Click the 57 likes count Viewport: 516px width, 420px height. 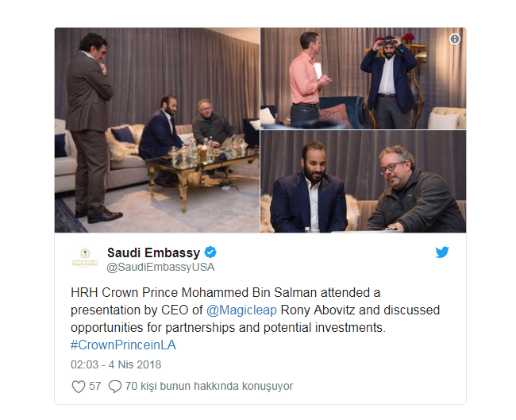point(94,386)
